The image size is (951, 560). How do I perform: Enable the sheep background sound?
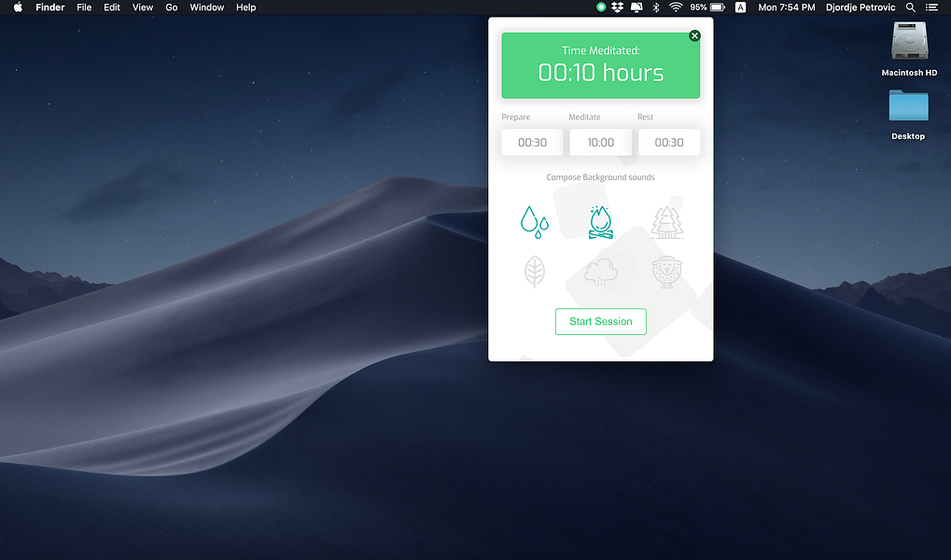point(667,272)
